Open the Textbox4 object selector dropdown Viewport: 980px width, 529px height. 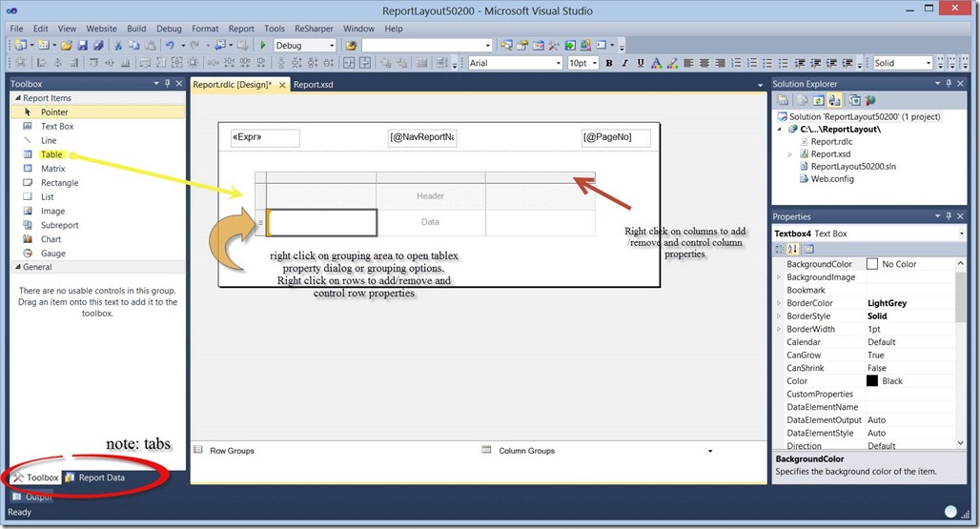click(x=961, y=233)
